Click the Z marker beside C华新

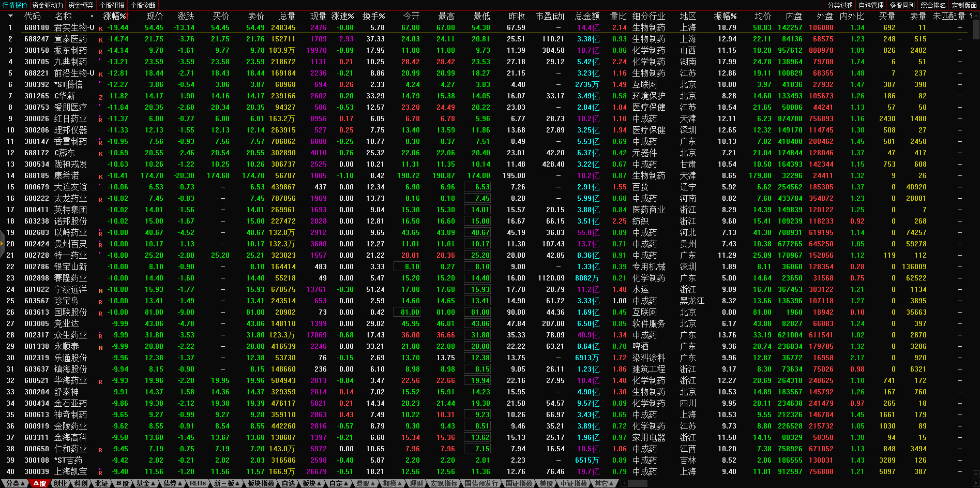[x=100, y=97]
